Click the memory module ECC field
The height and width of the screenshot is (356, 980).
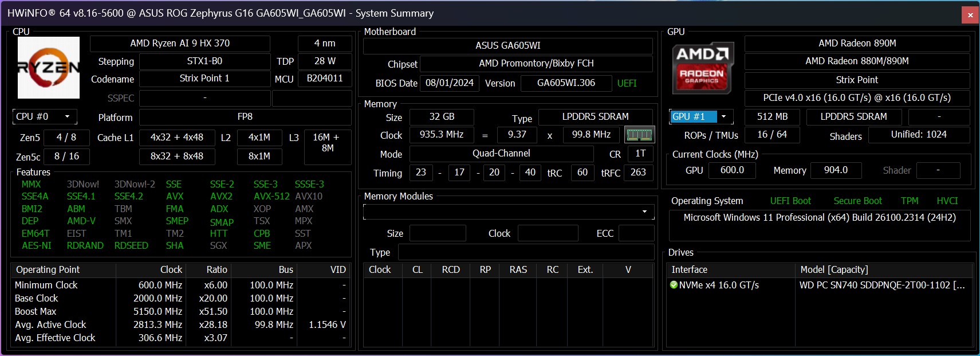tap(636, 233)
